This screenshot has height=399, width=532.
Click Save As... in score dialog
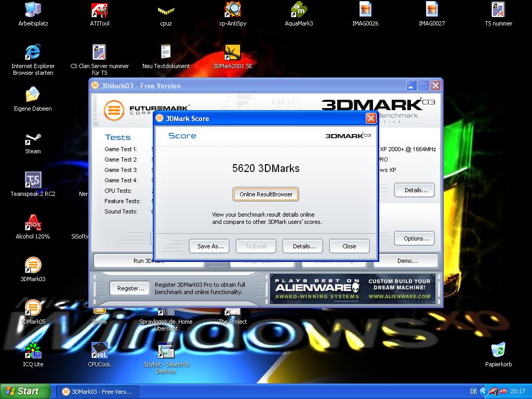click(209, 246)
